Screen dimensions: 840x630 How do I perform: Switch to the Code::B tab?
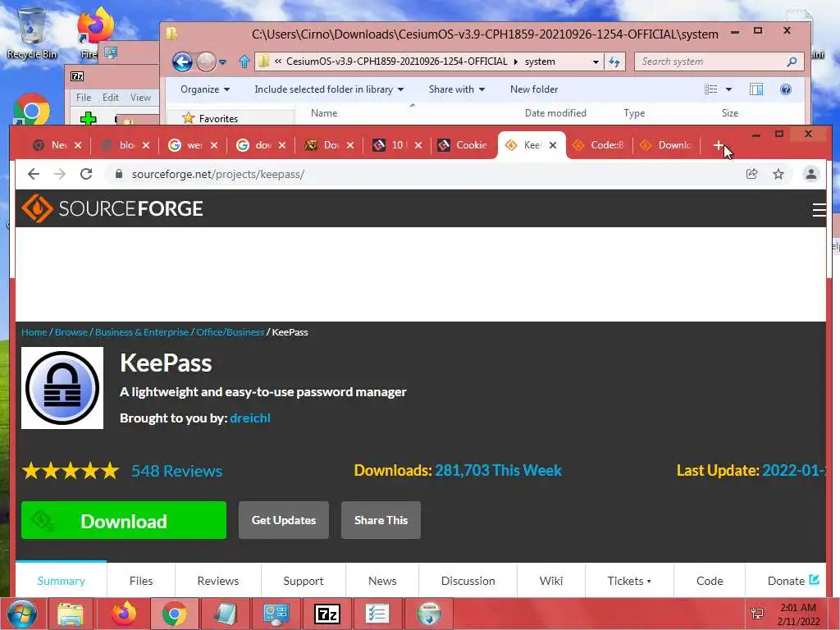click(x=599, y=145)
